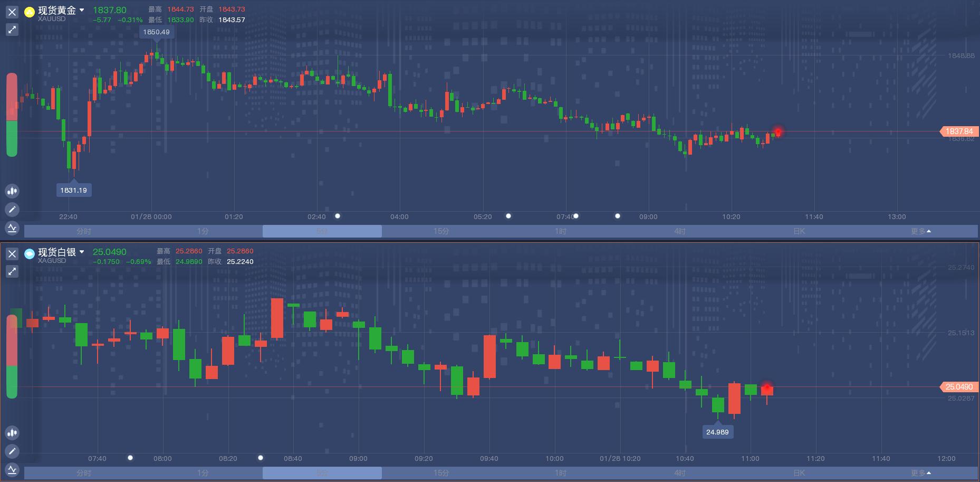Select the 1分 timeframe on the gold chart
This screenshot has height=482, width=980.
click(x=203, y=231)
